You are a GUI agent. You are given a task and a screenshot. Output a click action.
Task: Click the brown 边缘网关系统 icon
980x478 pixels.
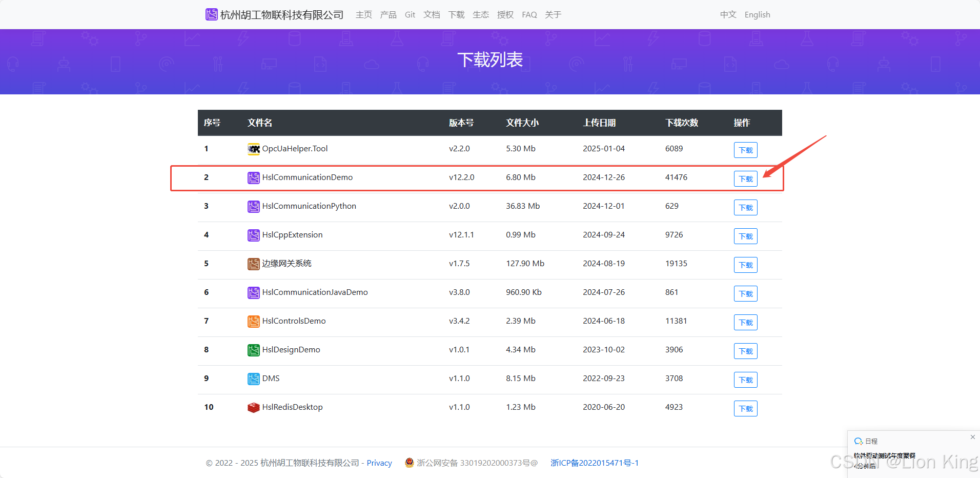pyautogui.click(x=253, y=264)
